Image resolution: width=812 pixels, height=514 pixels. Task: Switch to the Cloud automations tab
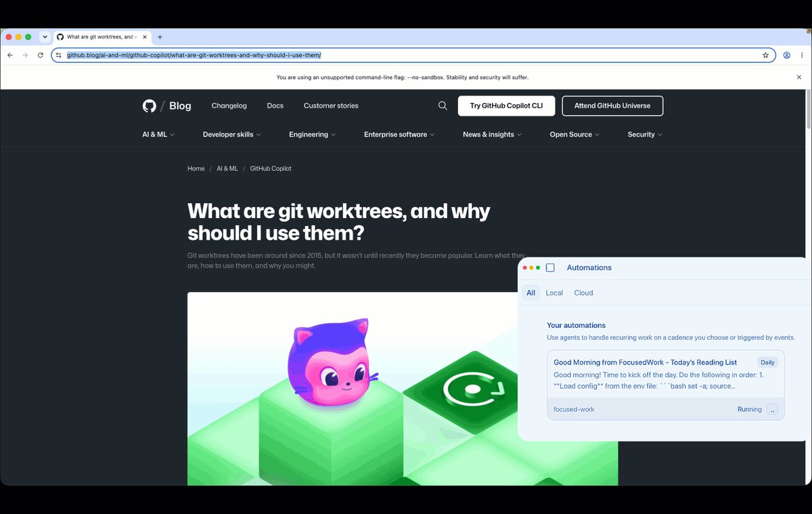[583, 293]
